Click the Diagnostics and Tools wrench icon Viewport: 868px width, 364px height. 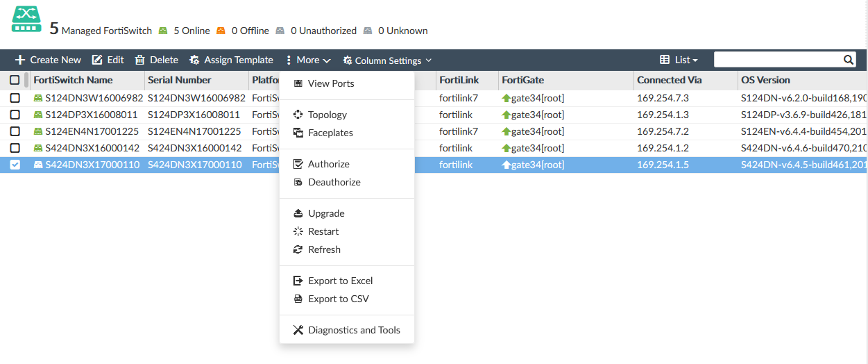click(298, 331)
